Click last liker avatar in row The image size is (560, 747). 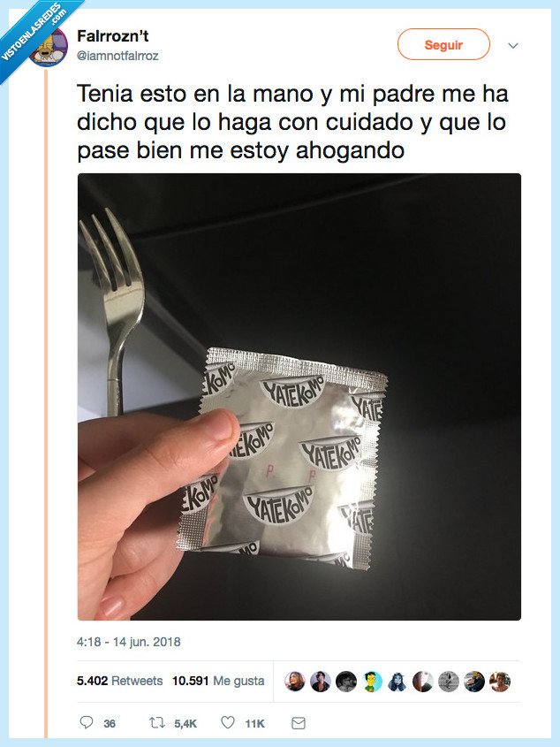click(500, 682)
